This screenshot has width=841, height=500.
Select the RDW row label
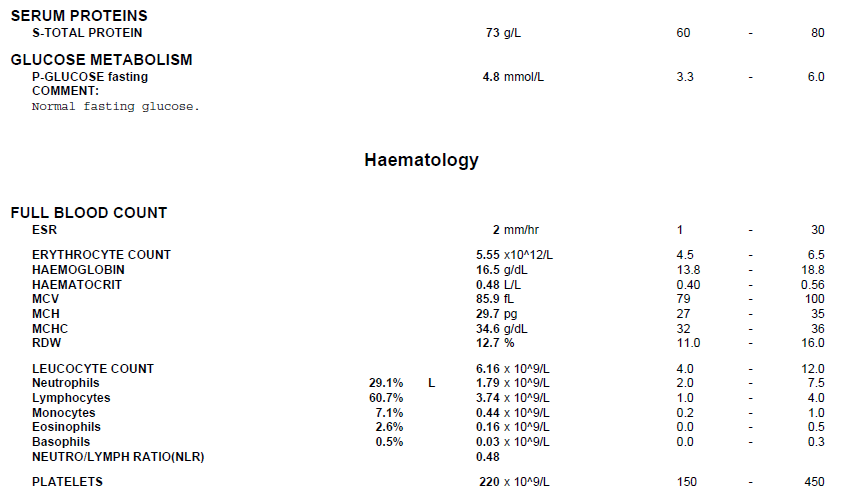coord(47,343)
